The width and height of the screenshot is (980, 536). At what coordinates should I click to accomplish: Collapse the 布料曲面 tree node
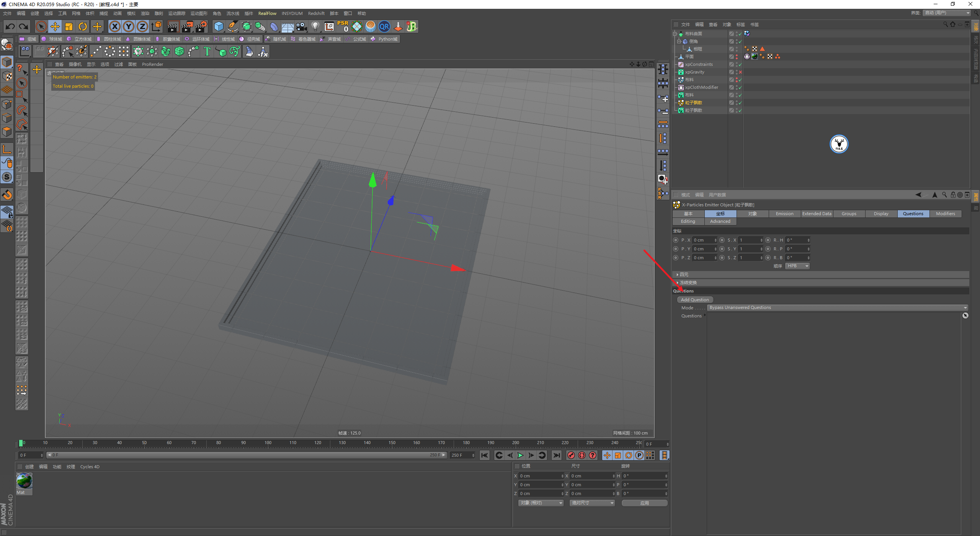point(675,34)
